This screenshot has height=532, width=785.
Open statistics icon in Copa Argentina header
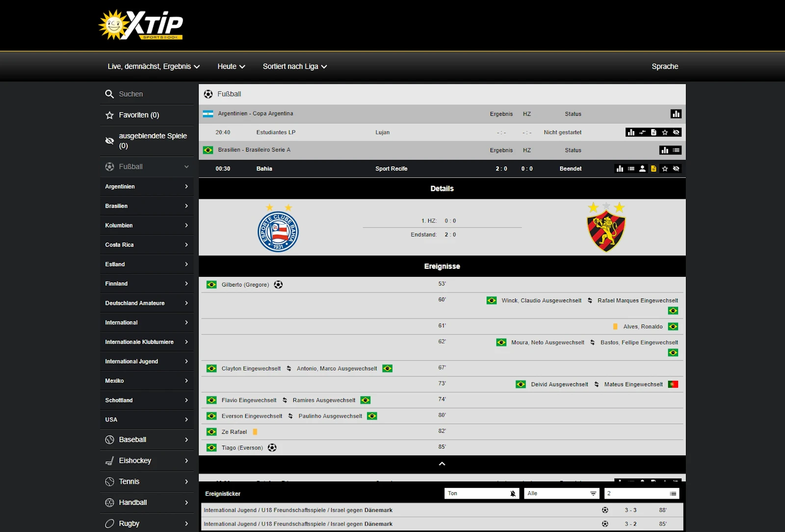pyautogui.click(x=676, y=113)
